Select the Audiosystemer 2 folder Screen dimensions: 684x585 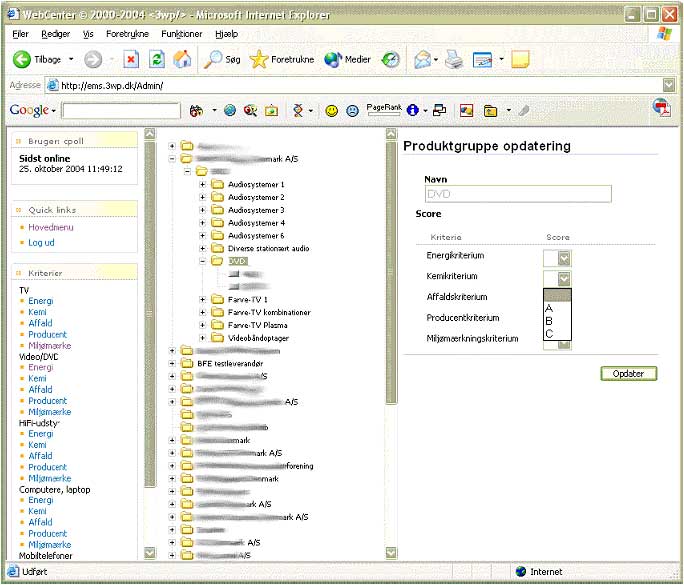256,197
